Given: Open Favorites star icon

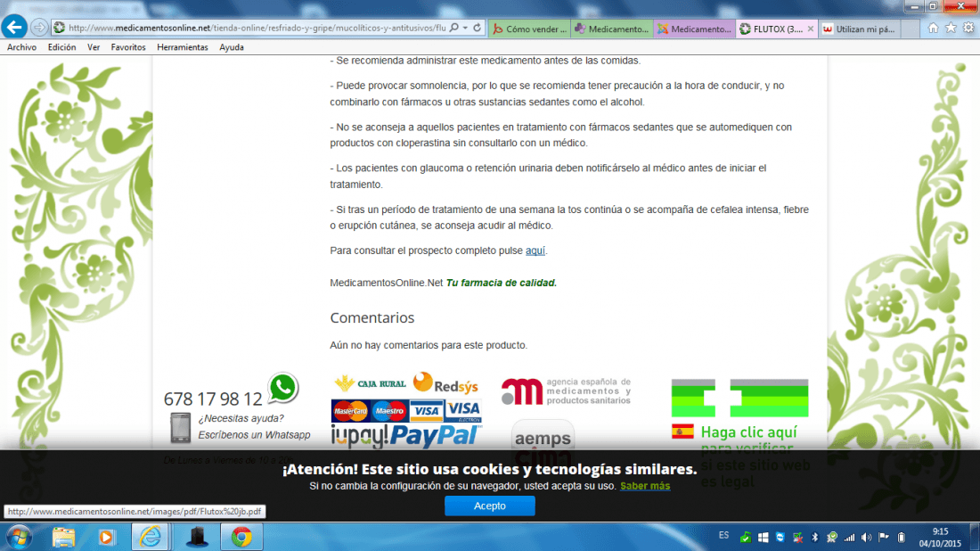Looking at the screenshot, I should click(951, 29).
